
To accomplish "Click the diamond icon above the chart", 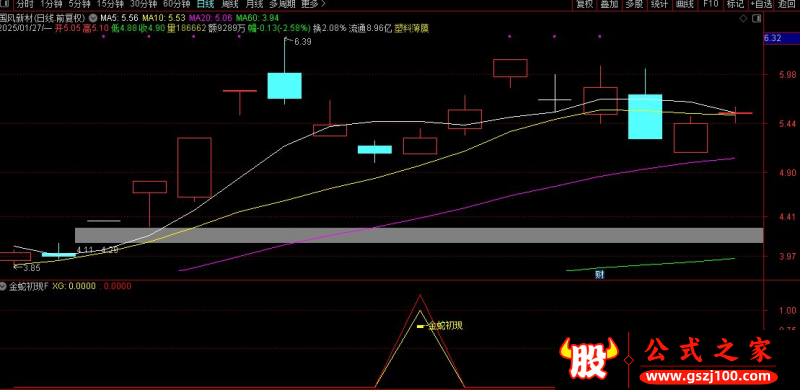I will click(x=743, y=18).
